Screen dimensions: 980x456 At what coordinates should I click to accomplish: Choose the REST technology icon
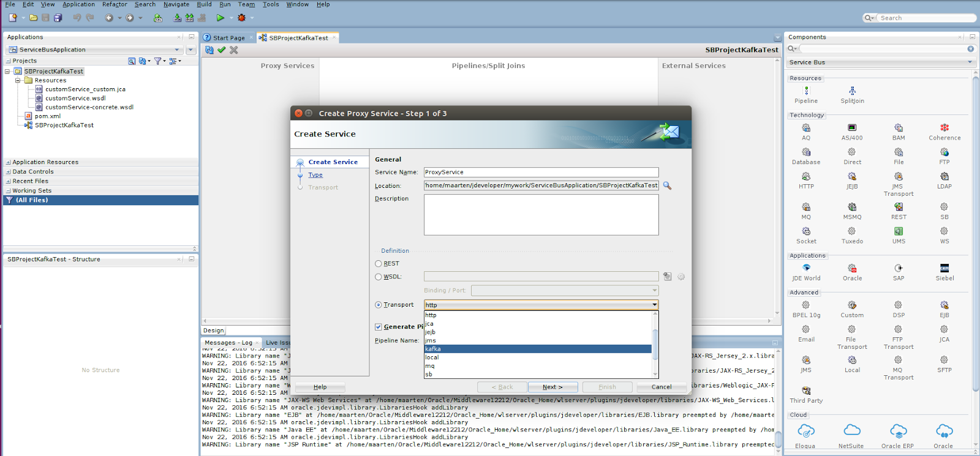click(x=899, y=207)
